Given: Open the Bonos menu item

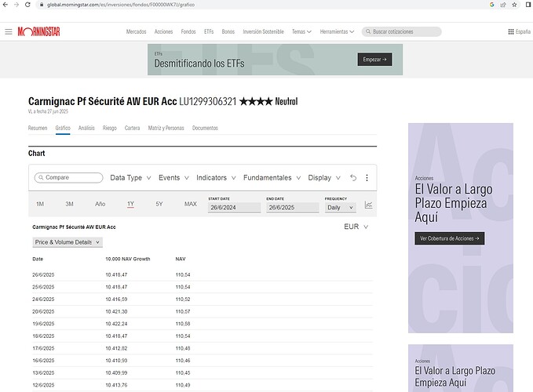Looking at the screenshot, I should (228, 31).
